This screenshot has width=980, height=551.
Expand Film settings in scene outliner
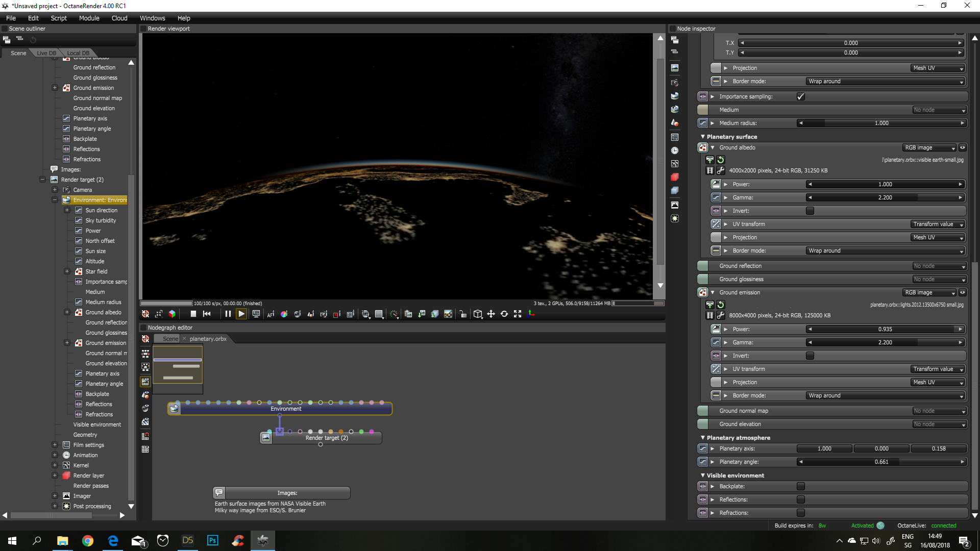pos(55,445)
